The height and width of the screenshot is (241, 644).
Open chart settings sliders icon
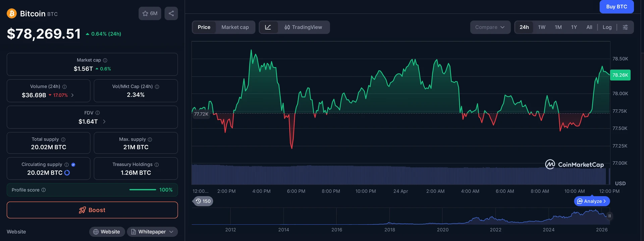tap(625, 27)
